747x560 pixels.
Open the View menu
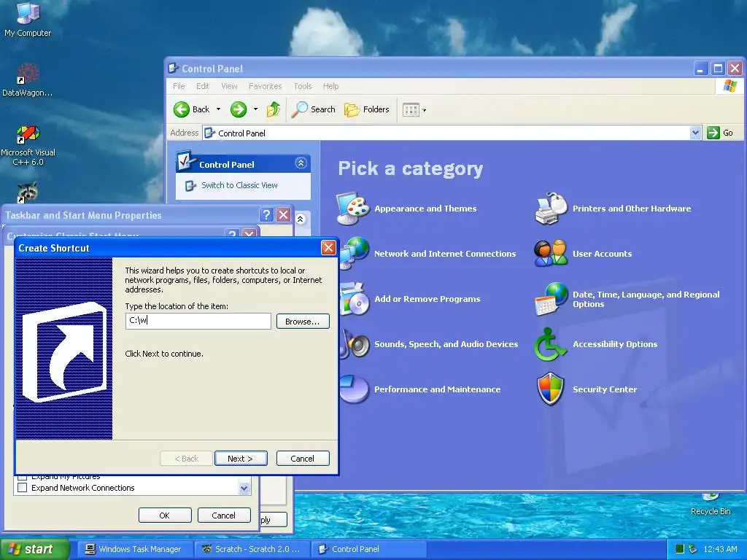click(229, 86)
